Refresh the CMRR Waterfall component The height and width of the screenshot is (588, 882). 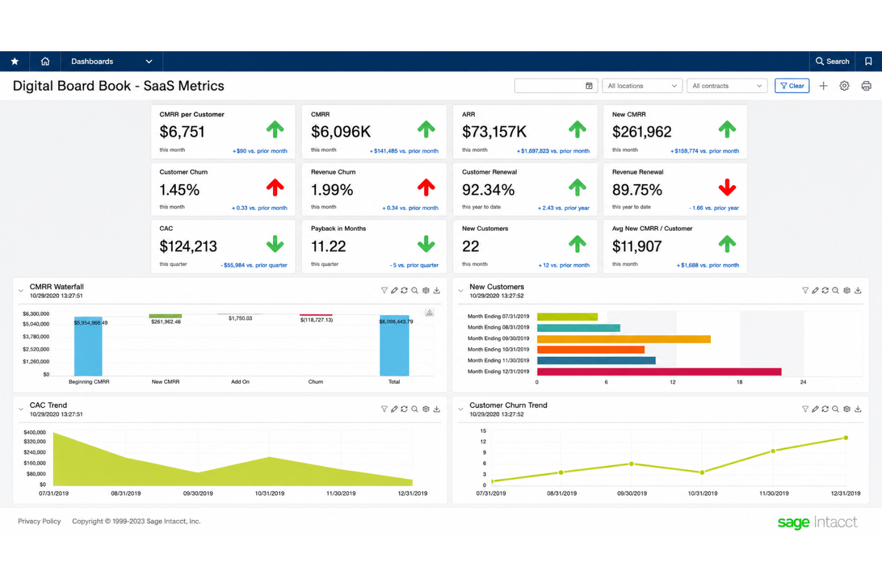[404, 290]
